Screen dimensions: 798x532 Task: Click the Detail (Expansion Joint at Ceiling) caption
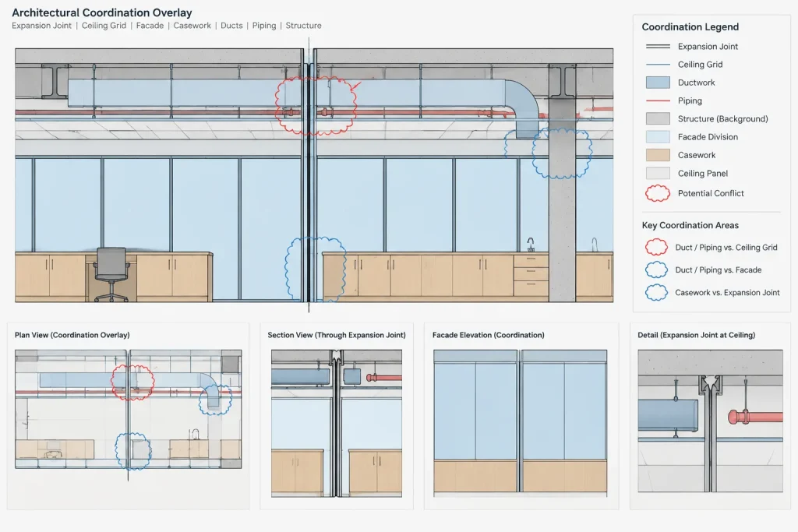696,335
